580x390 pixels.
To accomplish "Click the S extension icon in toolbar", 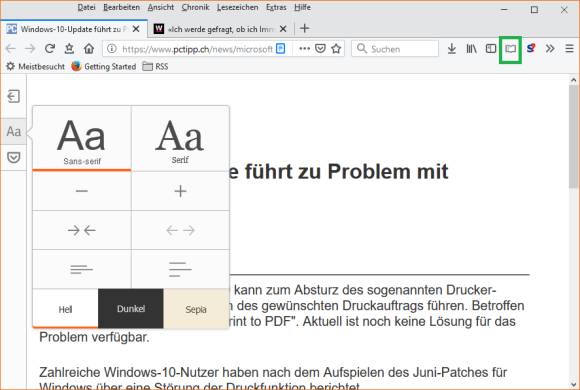I will tap(531, 48).
